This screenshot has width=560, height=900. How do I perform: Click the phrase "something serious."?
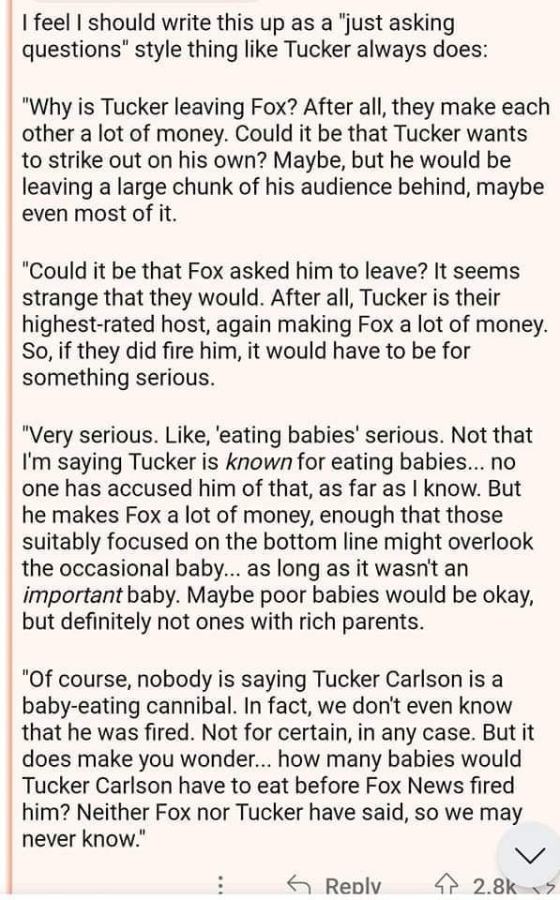click(118, 378)
